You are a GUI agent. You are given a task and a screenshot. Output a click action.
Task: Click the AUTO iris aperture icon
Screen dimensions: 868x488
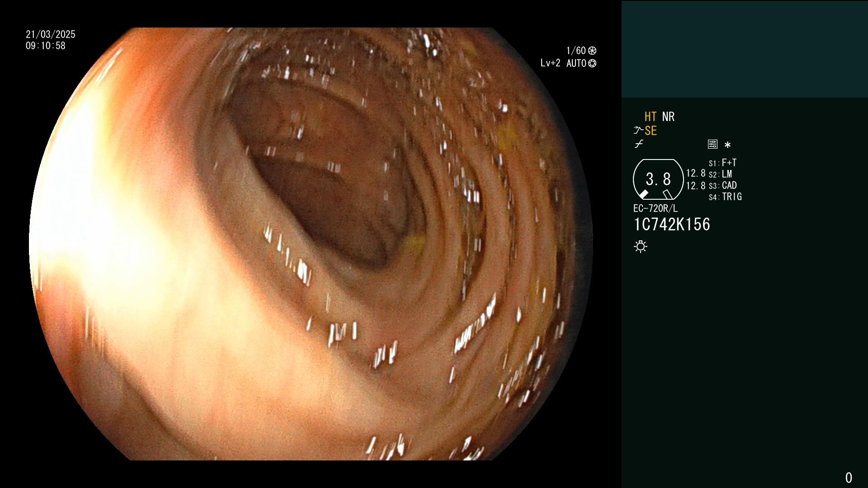tap(592, 63)
